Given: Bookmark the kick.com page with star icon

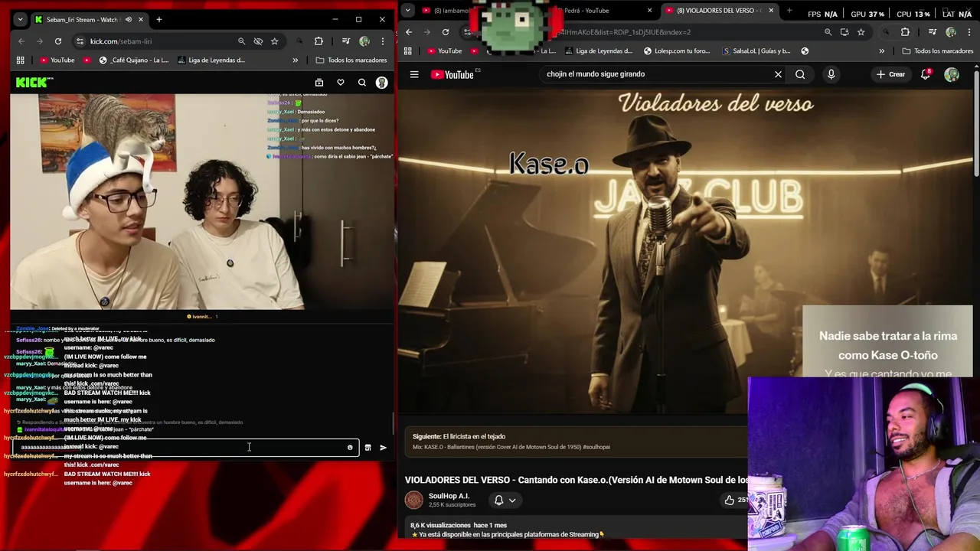Looking at the screenshot, I should coord(274,41).
